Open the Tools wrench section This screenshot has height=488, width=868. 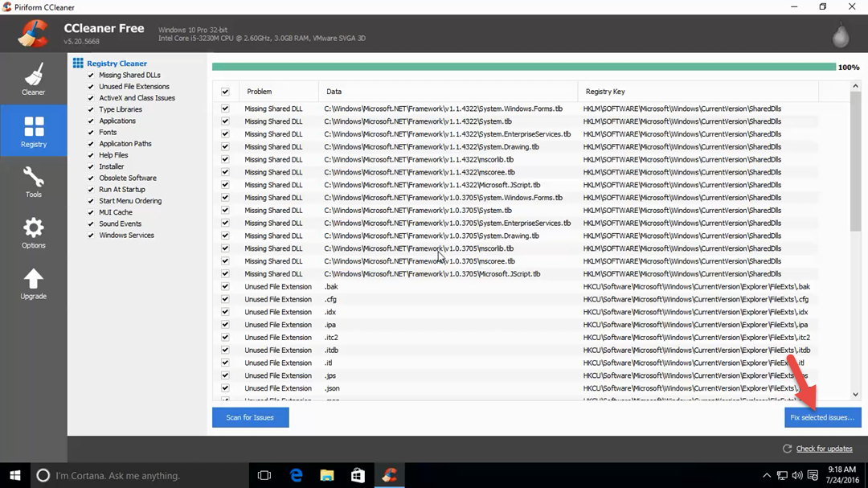pos(33,182)
